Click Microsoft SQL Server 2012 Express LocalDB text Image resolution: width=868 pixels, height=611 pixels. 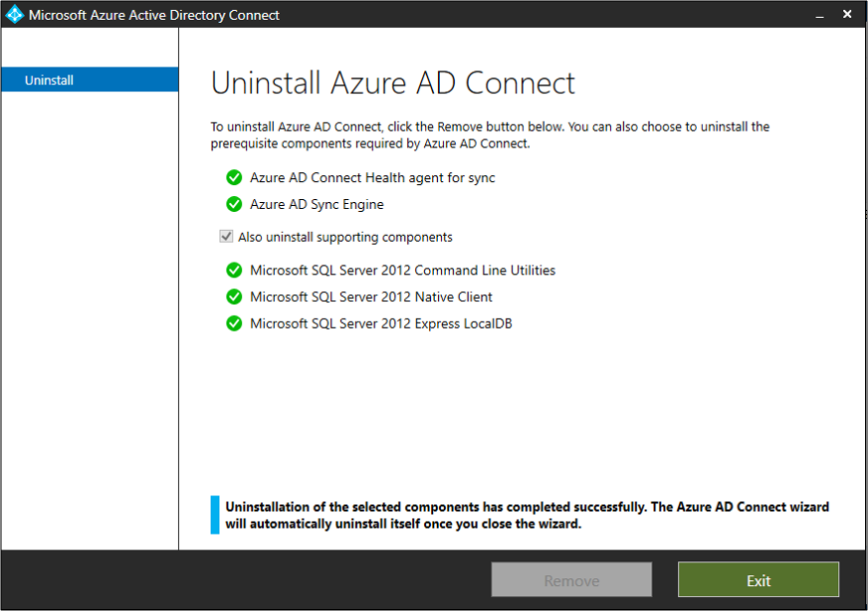pos(380,323)
